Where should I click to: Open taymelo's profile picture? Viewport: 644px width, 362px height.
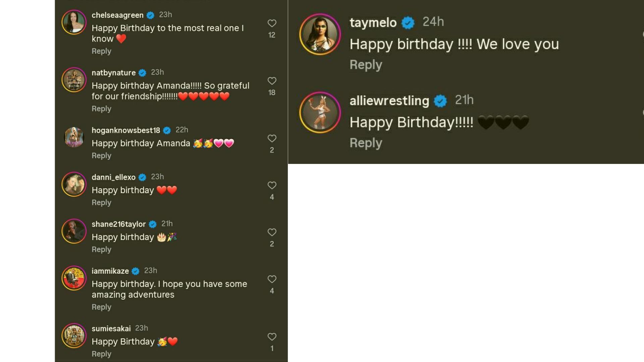(x=320, y=35)
